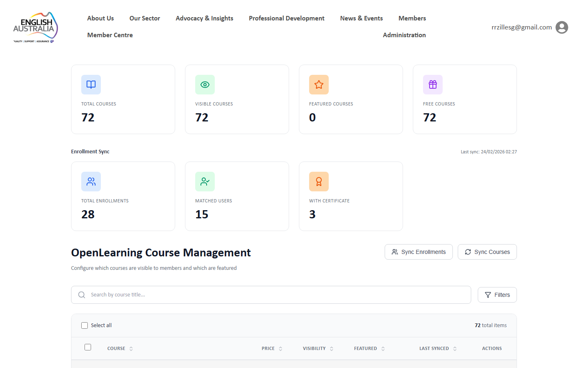Click the Total Courses book icon
This screenshot has height=368, width=588.
point(91,85)
